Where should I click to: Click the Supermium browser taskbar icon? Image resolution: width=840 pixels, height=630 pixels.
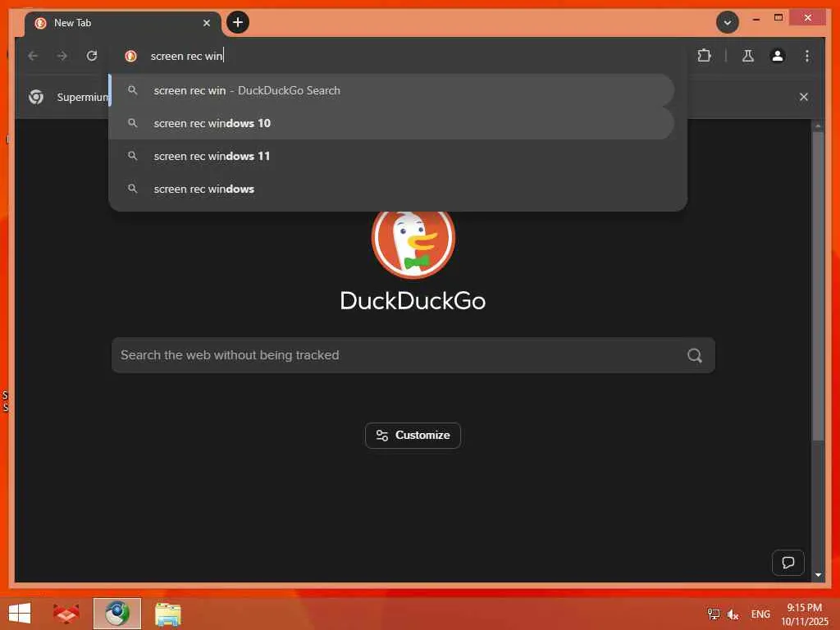(x=117, y=614)
